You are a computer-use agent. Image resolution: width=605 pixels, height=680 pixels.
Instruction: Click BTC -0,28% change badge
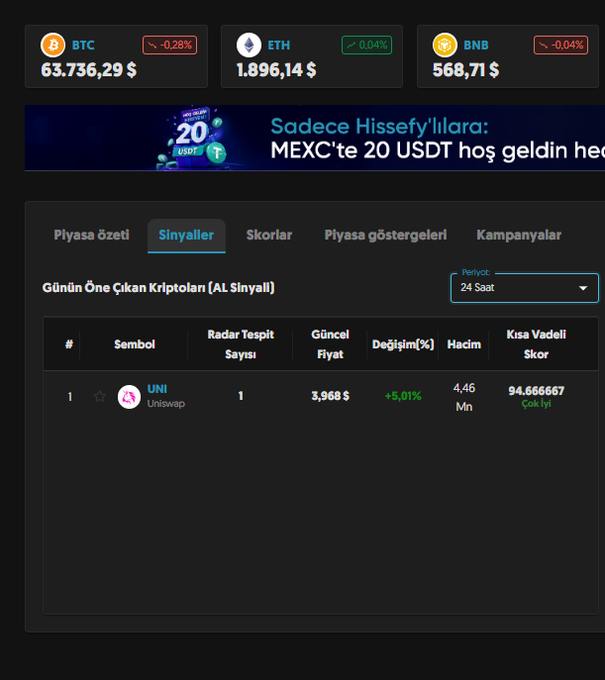coord(170,45)
